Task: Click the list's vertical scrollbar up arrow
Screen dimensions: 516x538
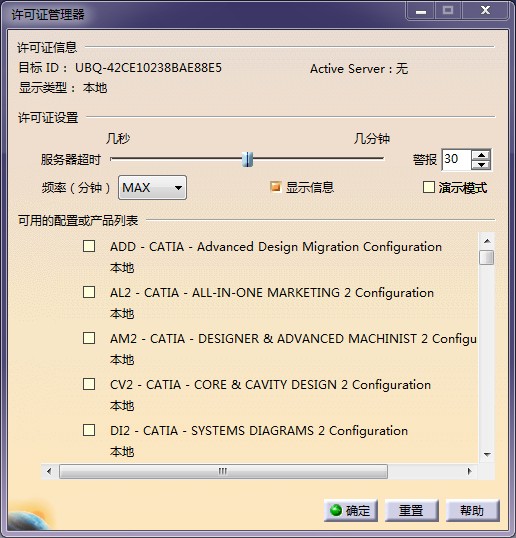Action: click(x=487, y=241)
